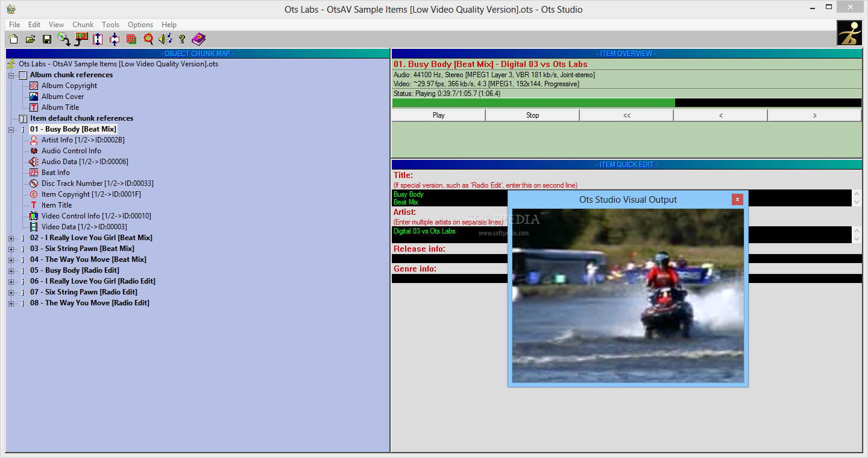Select Audio Data [1/2->ID:00006] row

[x=84, y=162]
